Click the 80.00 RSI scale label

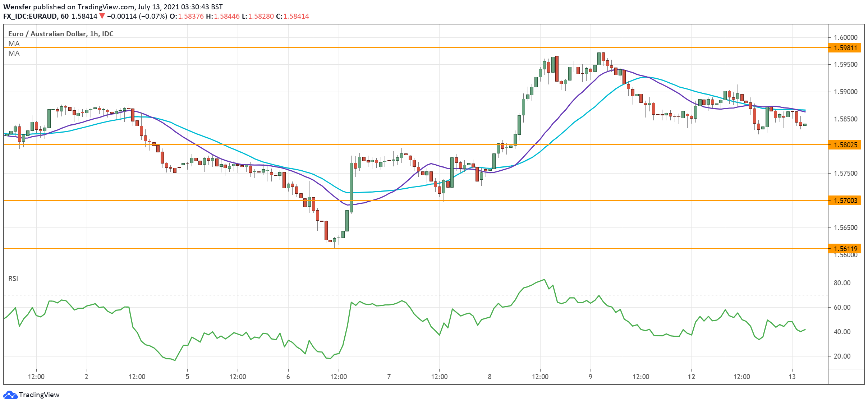(x=842, y=283)
